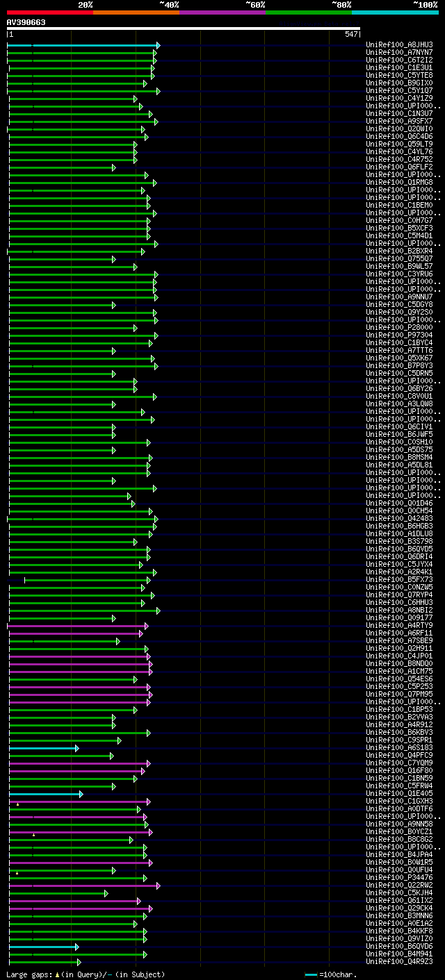Viewport: 445px width, 980px height.
Task: Select the UniRef100_C1GXH3 label
Action: pos(400,801)
